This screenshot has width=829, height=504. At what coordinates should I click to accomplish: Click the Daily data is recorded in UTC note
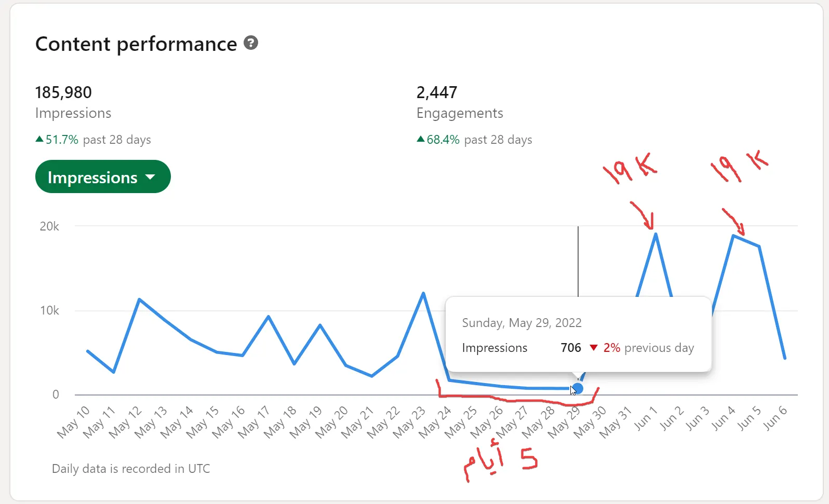pyautogui.click(x=131, y=469)
